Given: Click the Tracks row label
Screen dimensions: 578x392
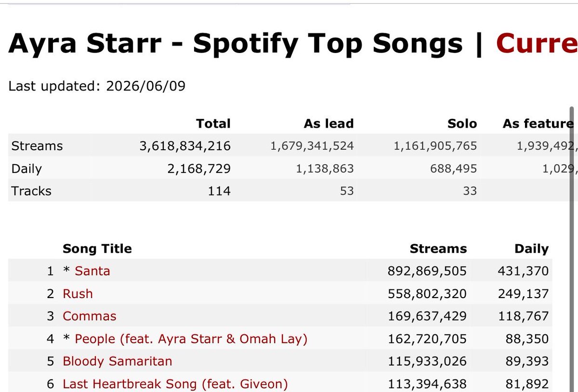Looking at the screenshot, I should click(31, 191).
